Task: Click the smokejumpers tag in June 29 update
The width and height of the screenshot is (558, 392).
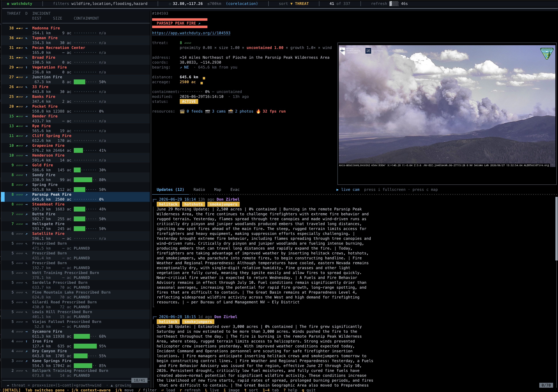Action: [x=223, y=204]
